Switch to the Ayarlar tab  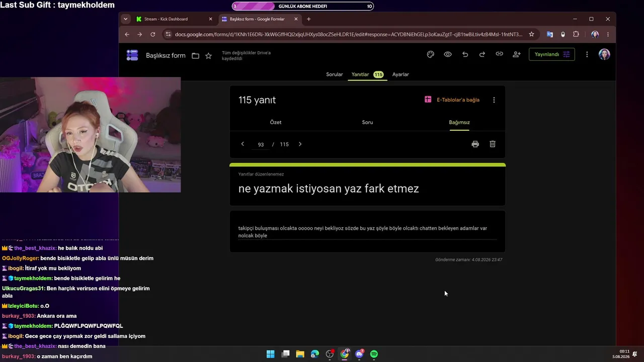coord(400,74)
